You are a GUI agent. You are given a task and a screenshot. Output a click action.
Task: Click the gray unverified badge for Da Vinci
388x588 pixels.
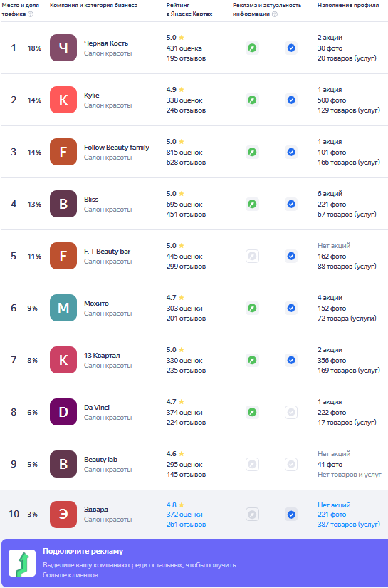(x=291, y=413)
